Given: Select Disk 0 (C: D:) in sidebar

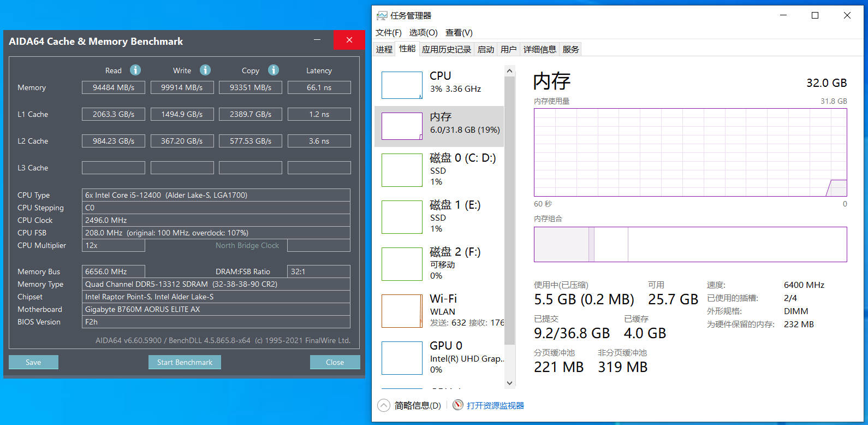Looking at the screenshot, I should point(439,170).
